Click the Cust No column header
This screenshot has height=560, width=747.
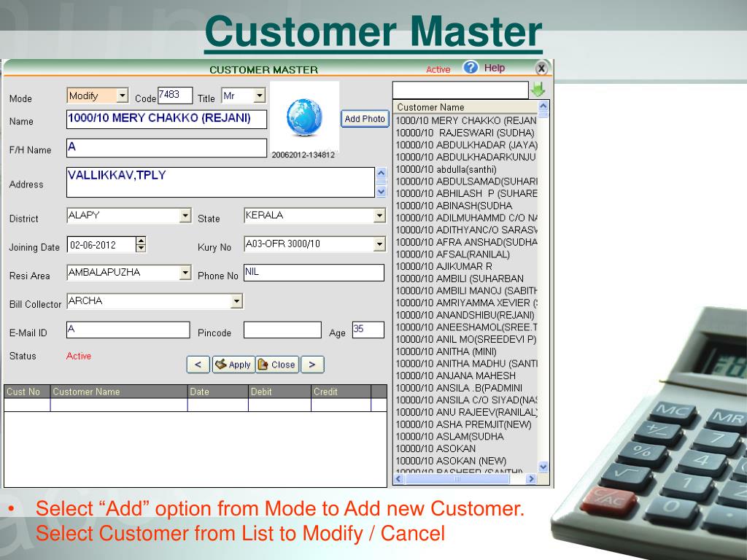(x=27, y=392)
